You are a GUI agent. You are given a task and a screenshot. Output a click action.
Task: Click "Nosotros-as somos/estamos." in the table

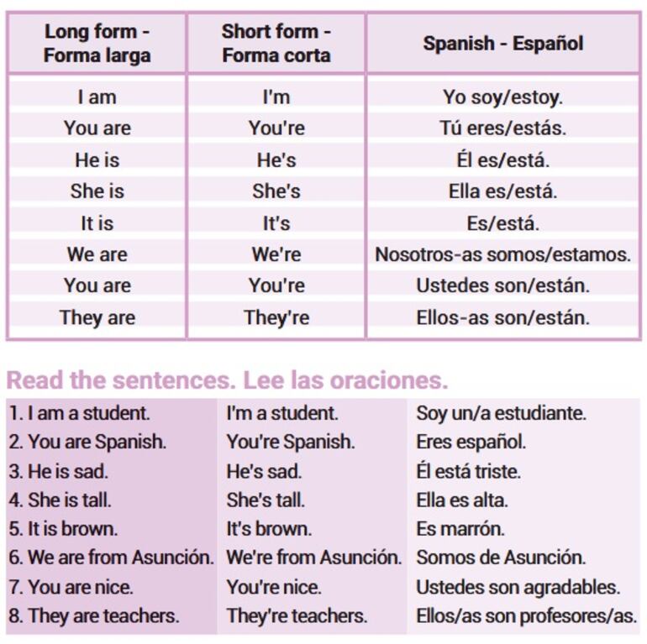[x=502, y=254]
